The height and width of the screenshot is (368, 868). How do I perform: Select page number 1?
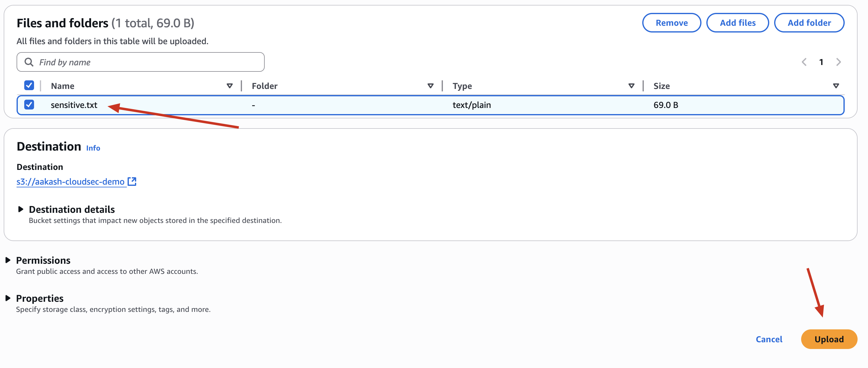[821, 62]
